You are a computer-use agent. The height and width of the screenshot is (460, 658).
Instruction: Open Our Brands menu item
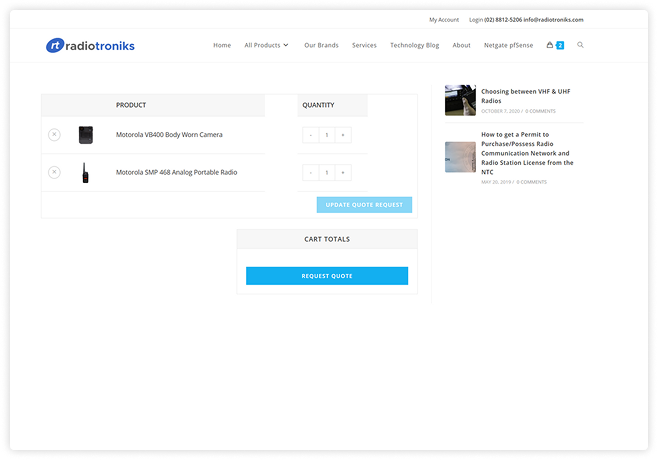click(321, 45)
